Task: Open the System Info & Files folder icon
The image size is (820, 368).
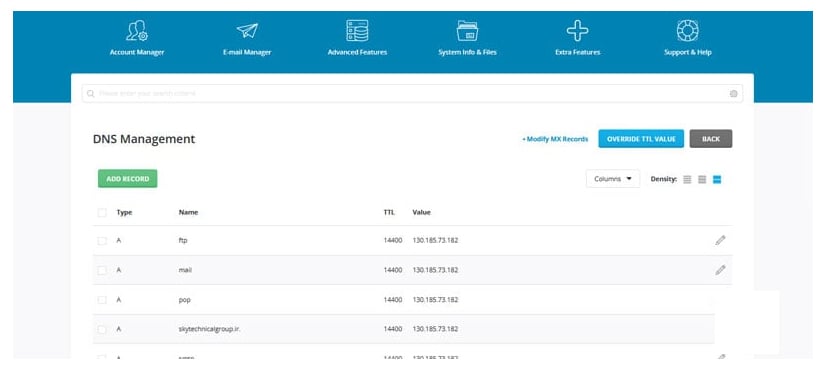Action: click(467, 31)
